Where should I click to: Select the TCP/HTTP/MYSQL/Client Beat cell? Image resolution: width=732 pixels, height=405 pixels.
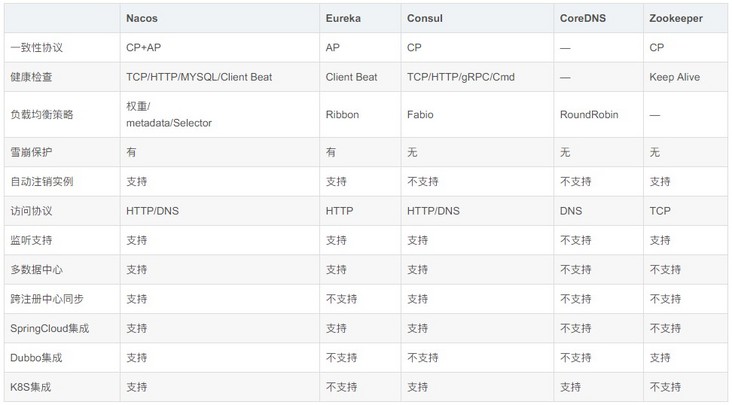pyautogui.click(x=199, y=77)
